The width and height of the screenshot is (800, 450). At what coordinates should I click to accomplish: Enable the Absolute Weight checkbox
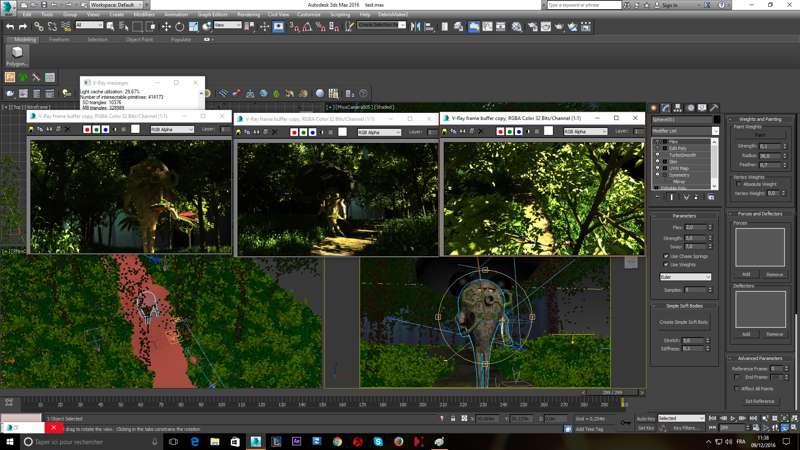point(738,184)
